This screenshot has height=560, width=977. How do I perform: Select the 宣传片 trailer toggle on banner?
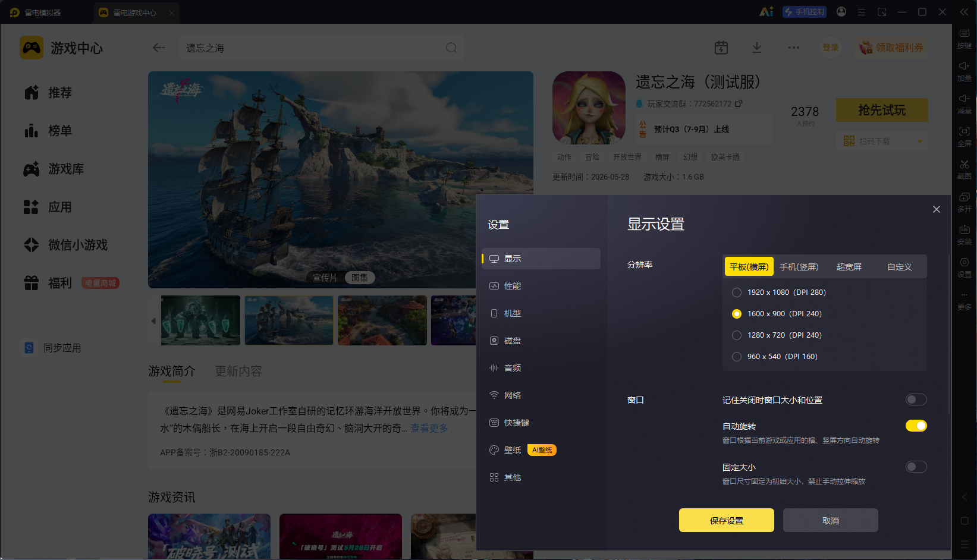pyautogui.click(x=325, y=278)
